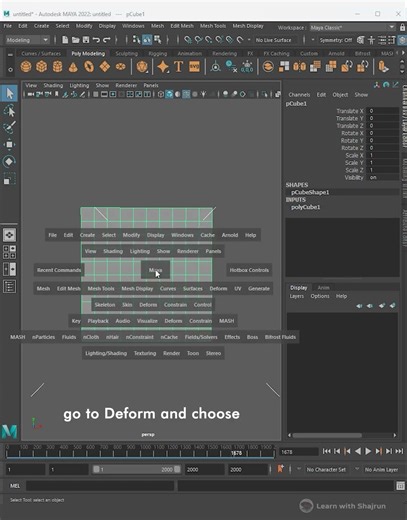Switch to the Sculpting shelf tab
407x520 pixels.
pyautogui.click(x=126, y=53)
